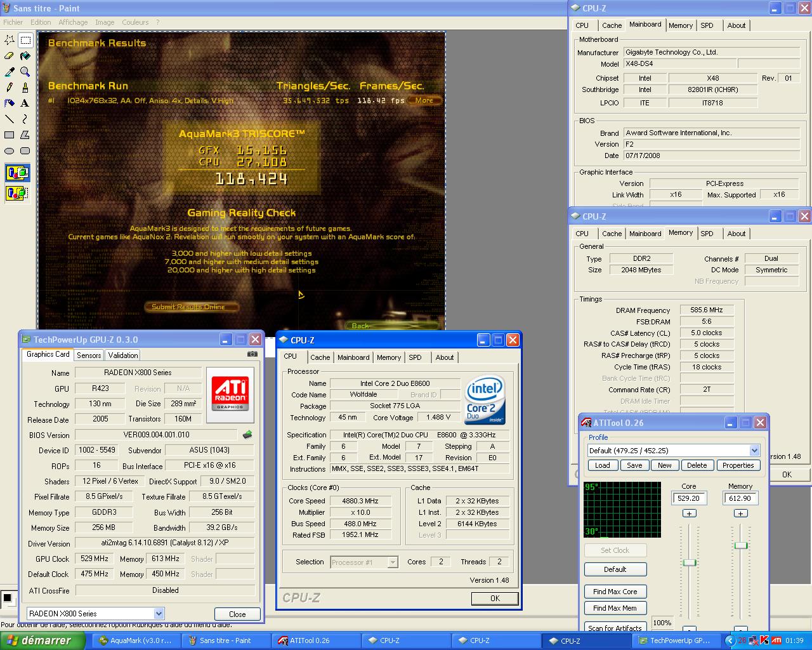Click the démarrer Start button
812x650 pixels.
coord(43,640)
